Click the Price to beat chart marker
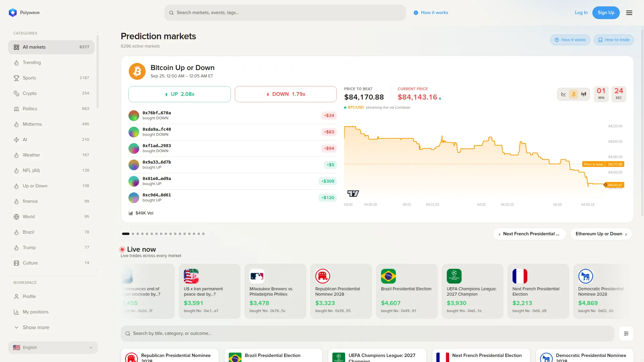The width and height of the screenshot is (644, 362). [603, 164]
